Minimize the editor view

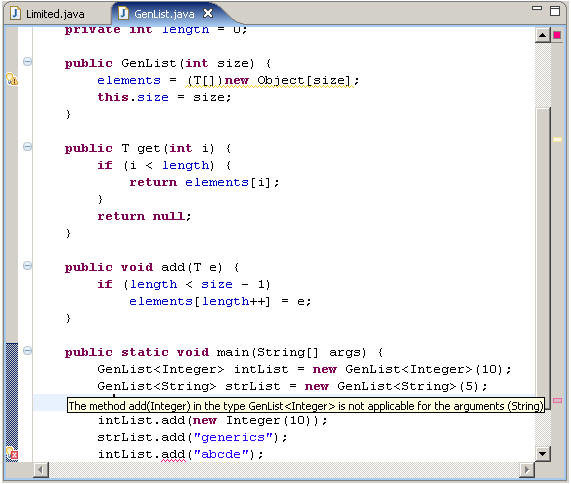(537, 8)
